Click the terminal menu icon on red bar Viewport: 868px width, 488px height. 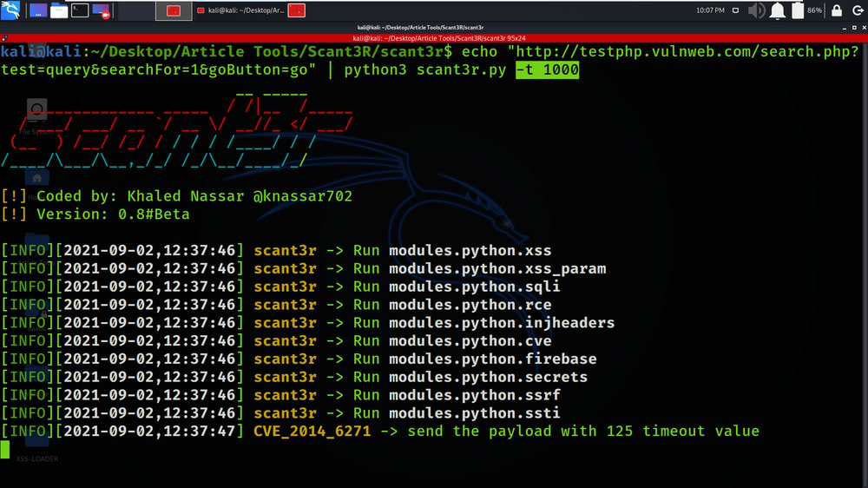[4, 38]
